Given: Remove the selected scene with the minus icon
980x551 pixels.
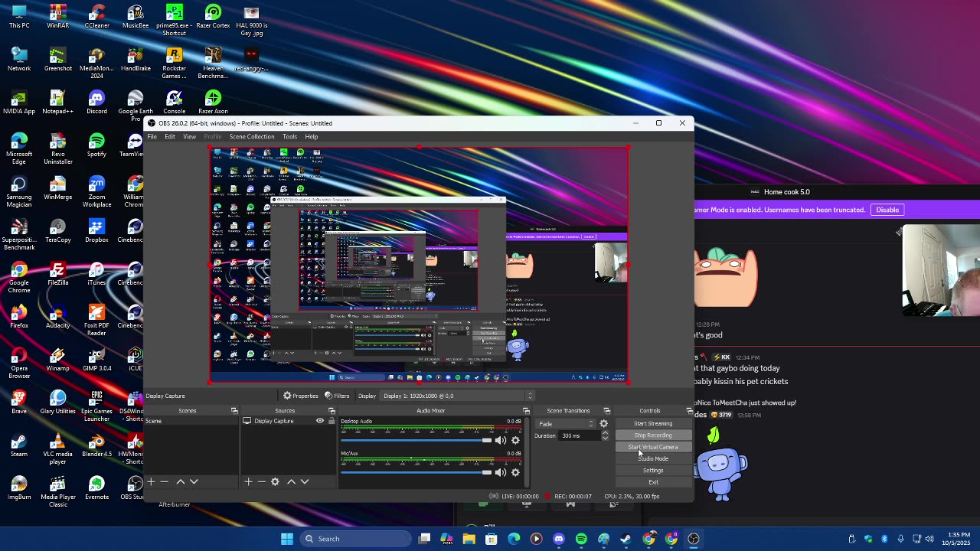Looking at the screenshot, I should [x=164, y=481].
